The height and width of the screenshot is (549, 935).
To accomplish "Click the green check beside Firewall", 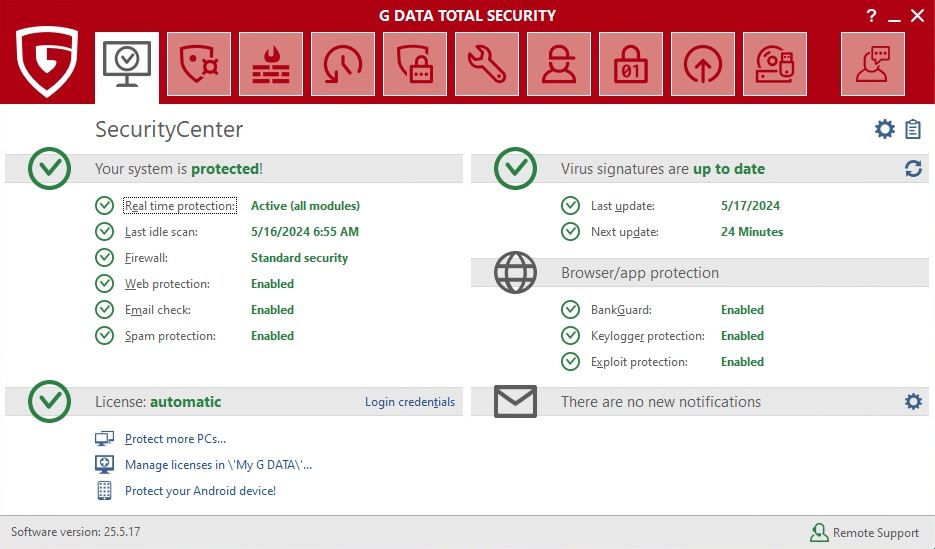I will tap(104, 258).
